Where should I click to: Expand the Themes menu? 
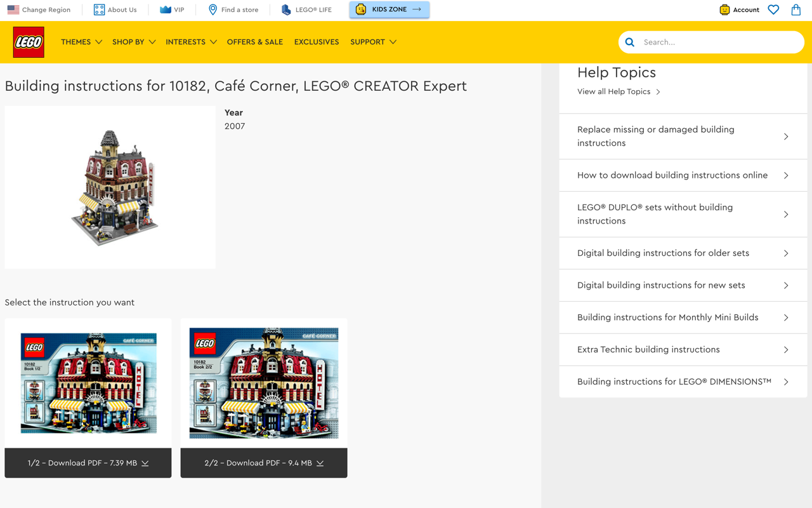pos(81,42)
